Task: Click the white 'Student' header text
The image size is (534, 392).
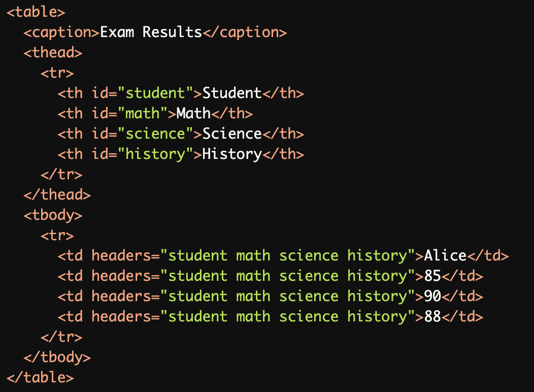Action: [x=232, y=93]
